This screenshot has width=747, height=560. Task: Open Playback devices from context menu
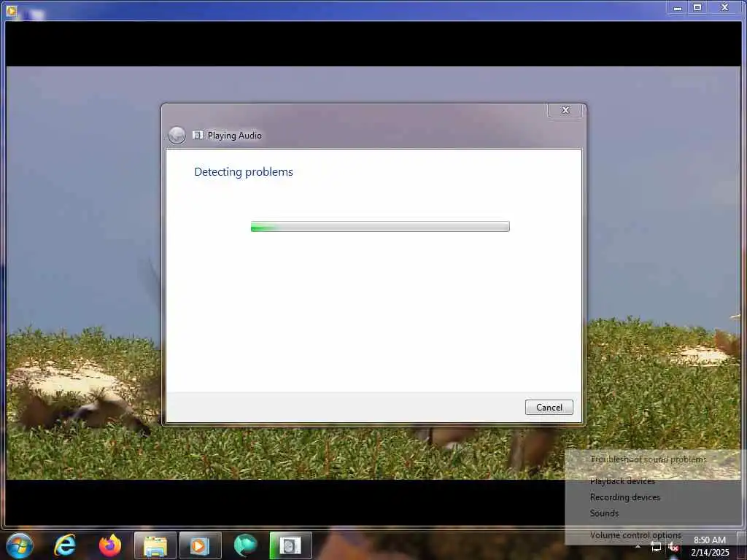tap(622, 481)
